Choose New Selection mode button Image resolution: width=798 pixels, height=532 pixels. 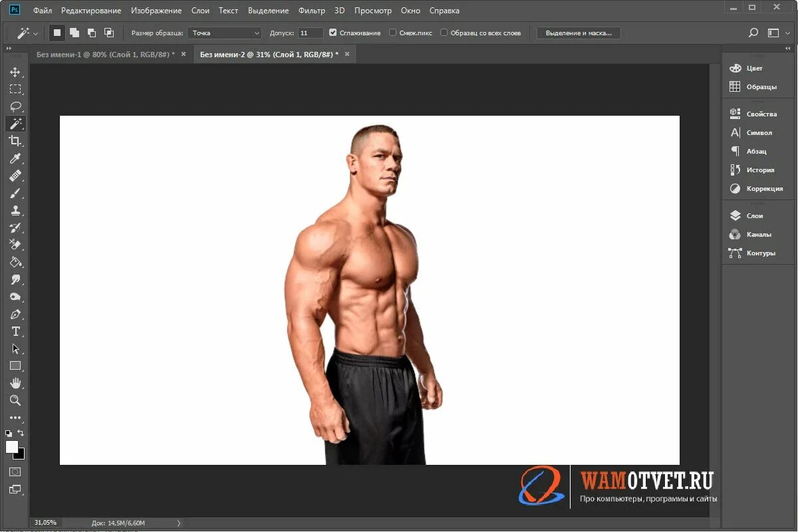tap(57, 33)
